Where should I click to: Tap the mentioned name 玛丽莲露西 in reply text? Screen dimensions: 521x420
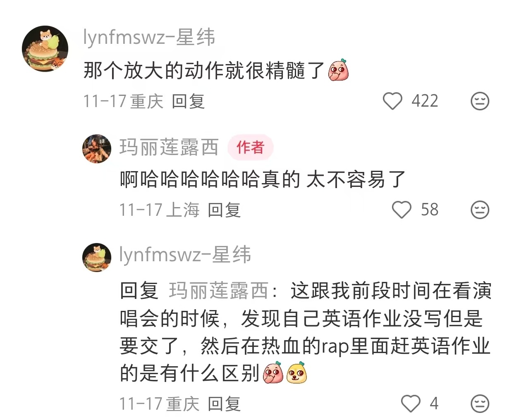(219, 291)
